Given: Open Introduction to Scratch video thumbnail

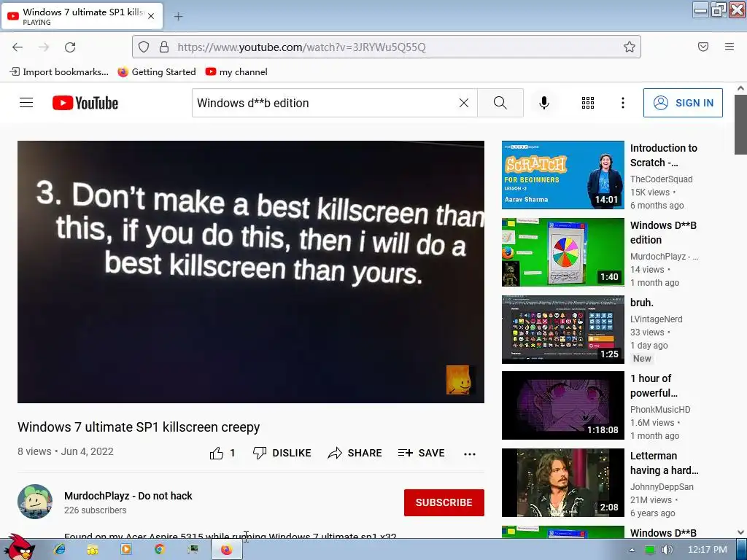Looking at the screenshot, I should [x=562, y=175].
